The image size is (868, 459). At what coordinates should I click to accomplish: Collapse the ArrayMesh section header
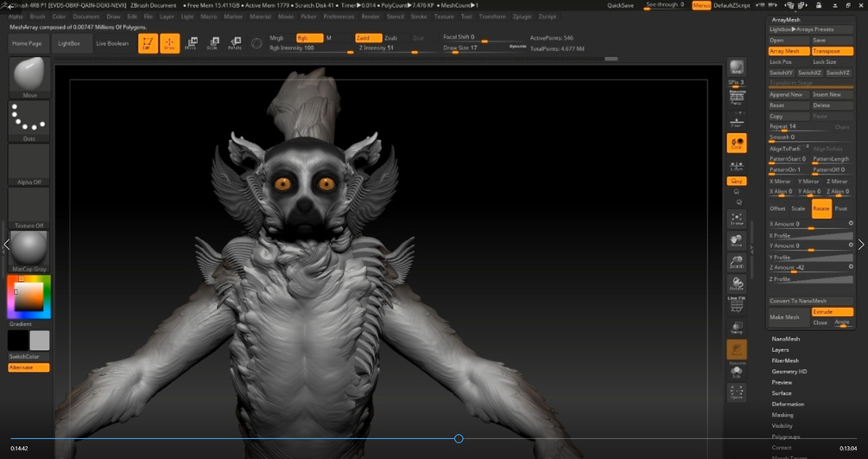pyautogui.click(x=785, y=19)
